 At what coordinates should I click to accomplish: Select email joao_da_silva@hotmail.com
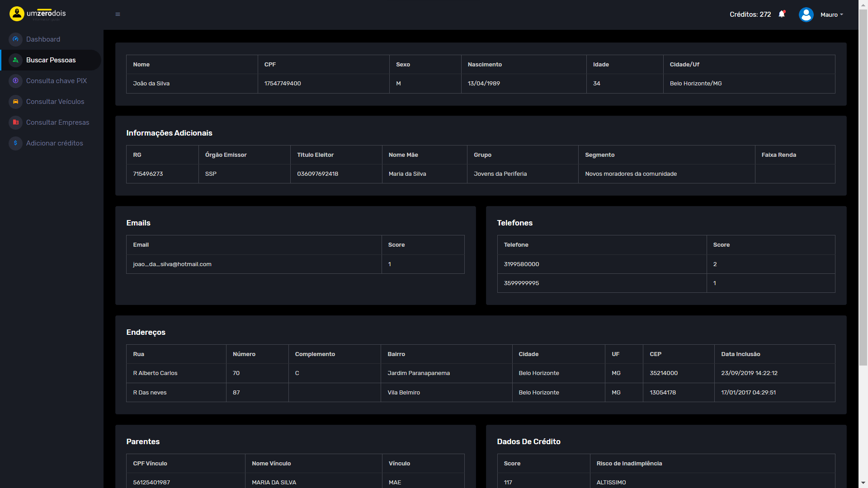point(172,264)
